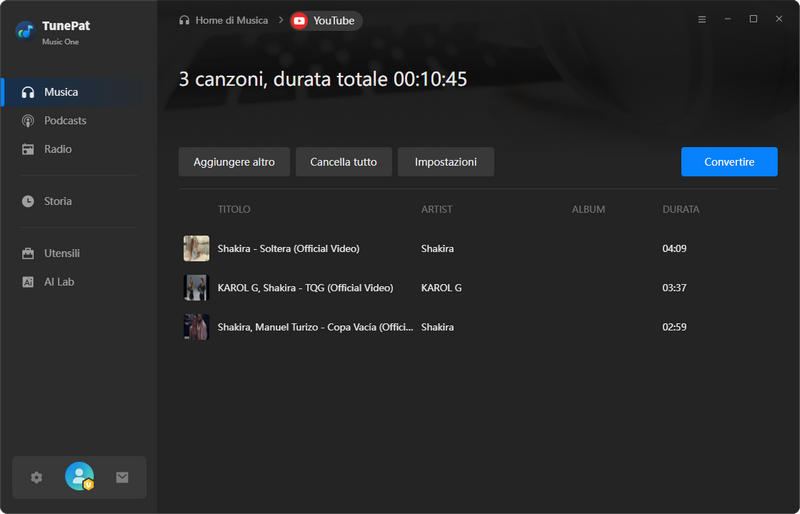Click the TITOLO column header
This screenshot has width=800, height=514.
pos(234,209)
